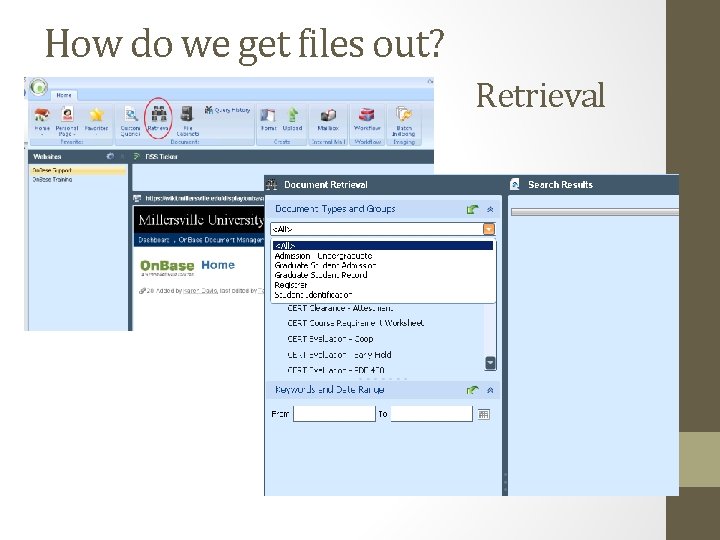Select OnBase Support in Websites list

[x=78, y=171]
